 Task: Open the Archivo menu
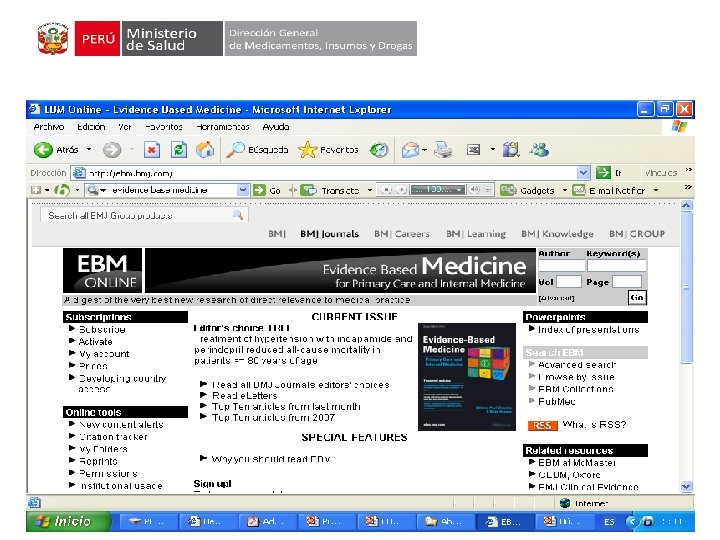click(x=49, y=127)
